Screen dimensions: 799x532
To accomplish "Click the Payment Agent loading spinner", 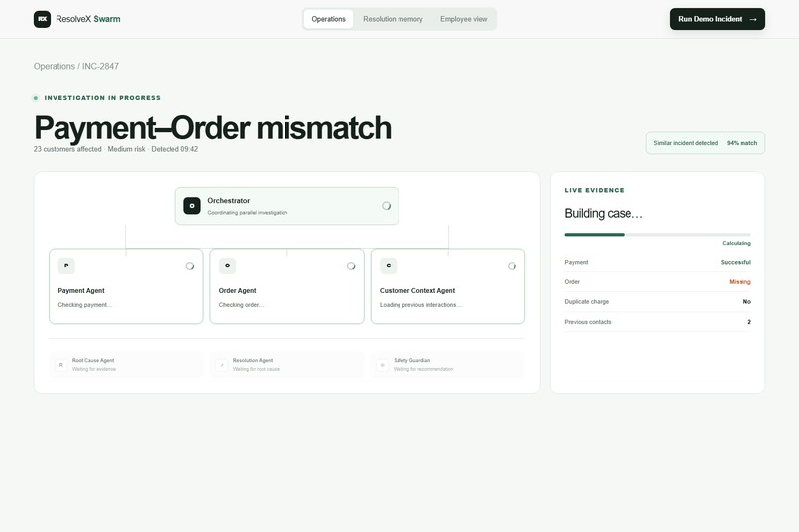I will [x=190, y=266].
